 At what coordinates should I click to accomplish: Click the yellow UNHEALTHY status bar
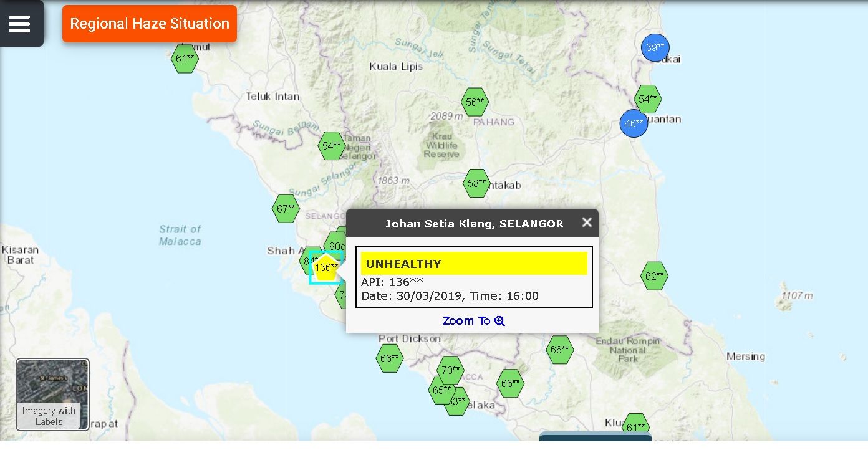[474, 264]
